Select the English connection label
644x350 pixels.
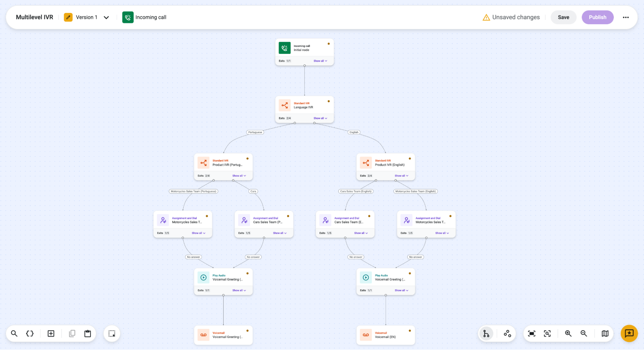pyautogui.click(x=354, y=132)
